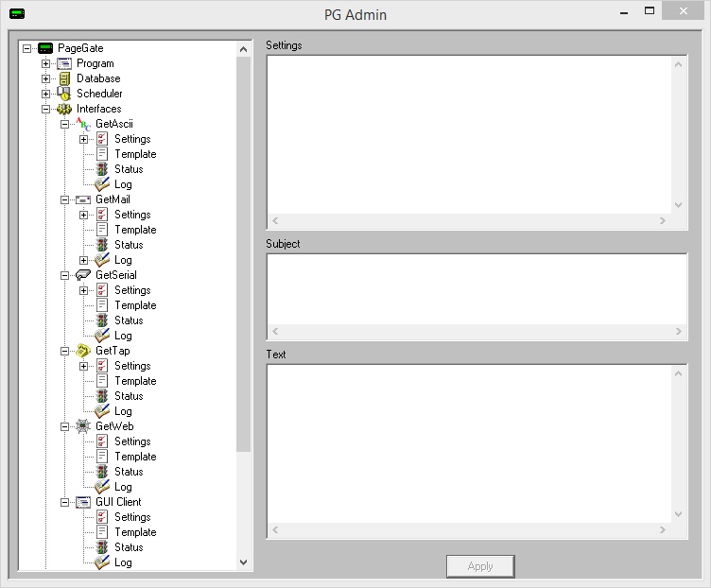Collapse the PageGate root node
The width and height of the screenshot is (711, 588).
point(26,48)
